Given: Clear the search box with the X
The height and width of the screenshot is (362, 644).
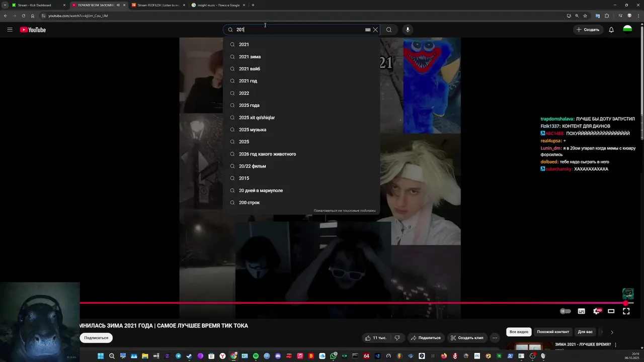Looking at the screenshot, I should coord(375,30).
